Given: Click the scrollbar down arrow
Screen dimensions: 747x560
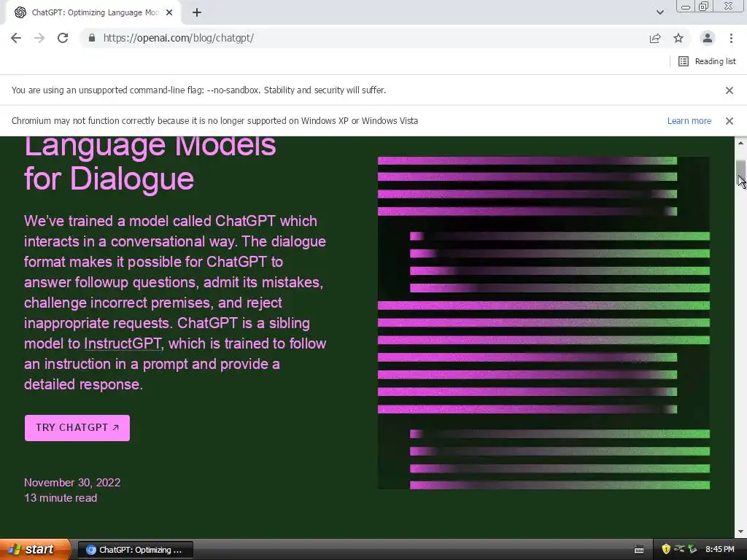Looking at the screenshot, I should [740, 532].
